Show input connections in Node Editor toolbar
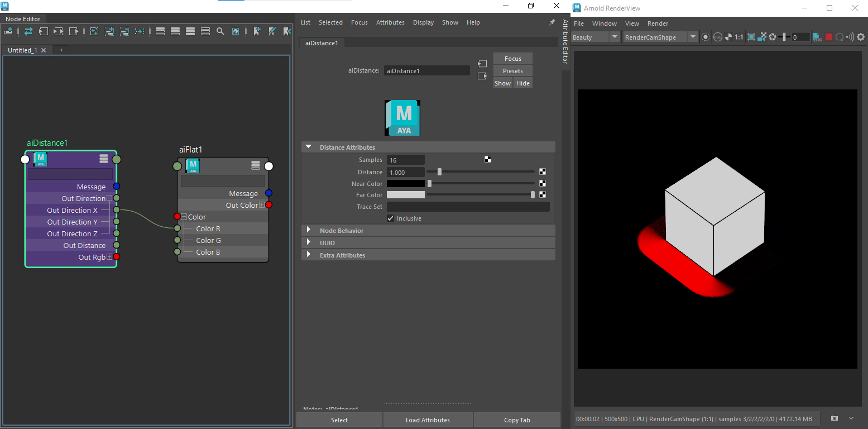Image resolution: width=868 pixels, height=429 pixels. [x=44, y=31]
